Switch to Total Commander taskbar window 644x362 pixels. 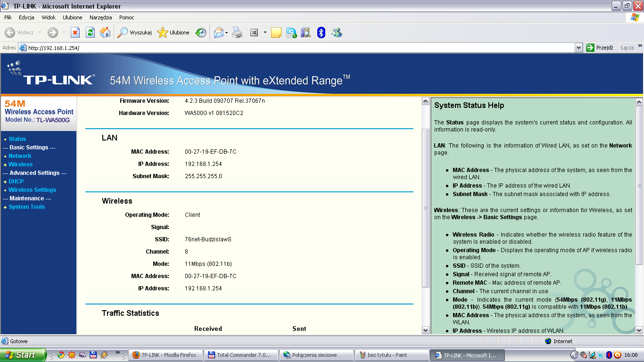(x=241, y=355)
